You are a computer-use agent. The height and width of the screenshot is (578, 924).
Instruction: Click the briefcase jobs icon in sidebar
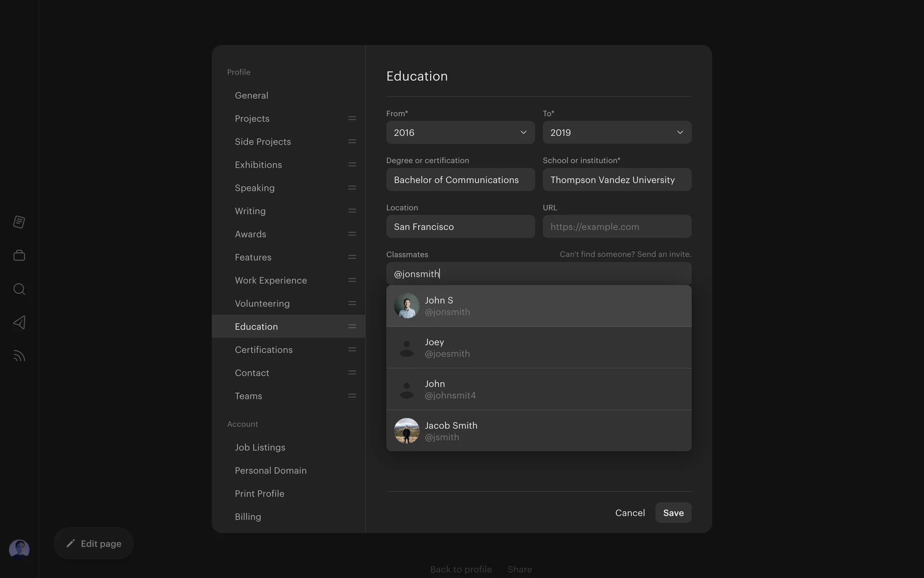tap(19, 255)
